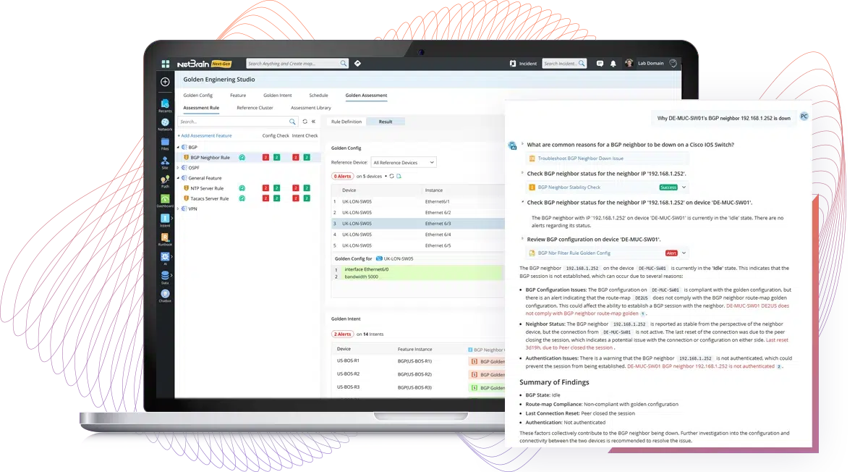This screenshot has width=868, height=472.
Task: Click Add Assessment Feature link
Action: pos(205,135)
